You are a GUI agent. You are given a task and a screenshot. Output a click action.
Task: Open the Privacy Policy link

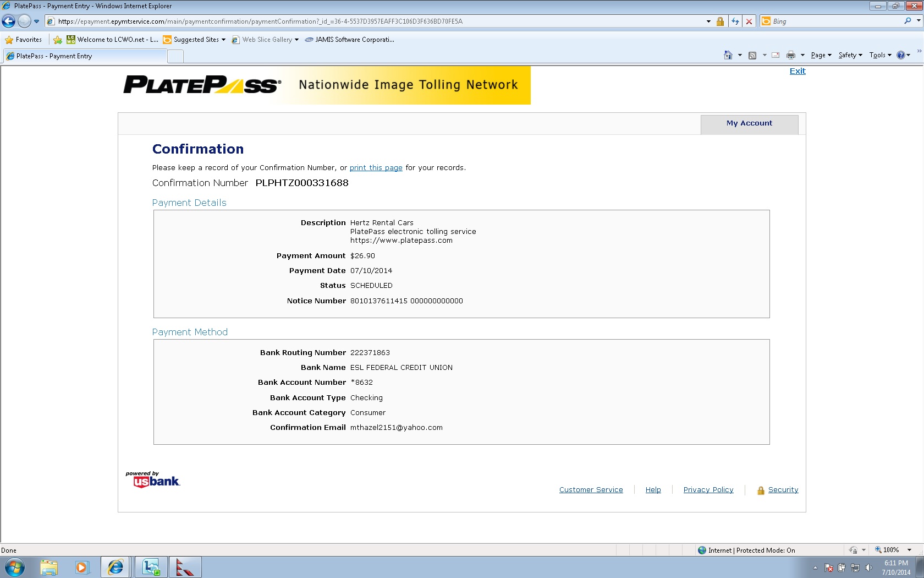(x=708, y=490)
